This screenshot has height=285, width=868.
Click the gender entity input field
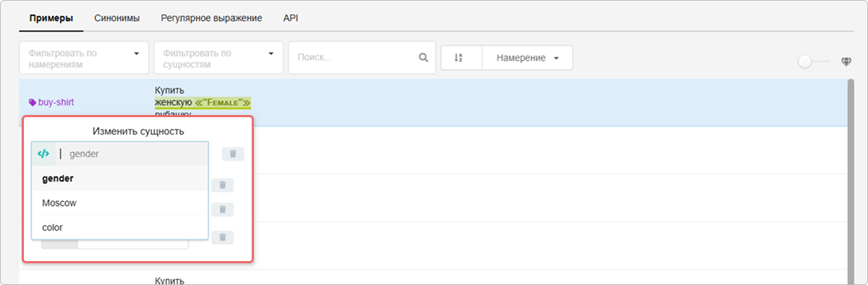pos(132,153)
